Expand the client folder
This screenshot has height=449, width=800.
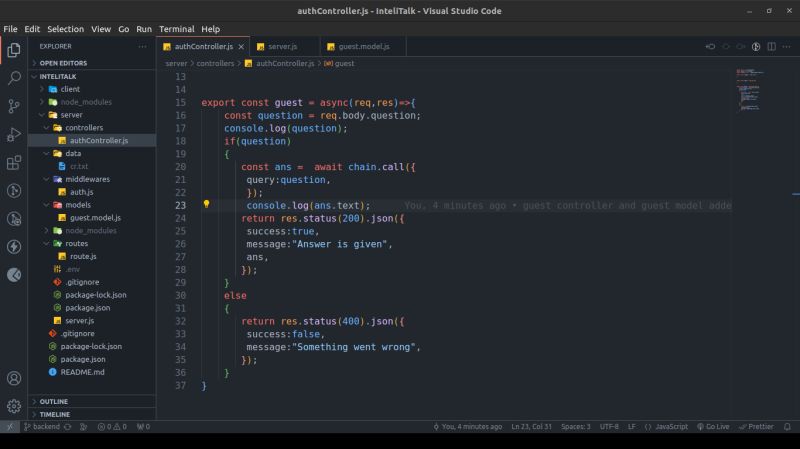69,89
